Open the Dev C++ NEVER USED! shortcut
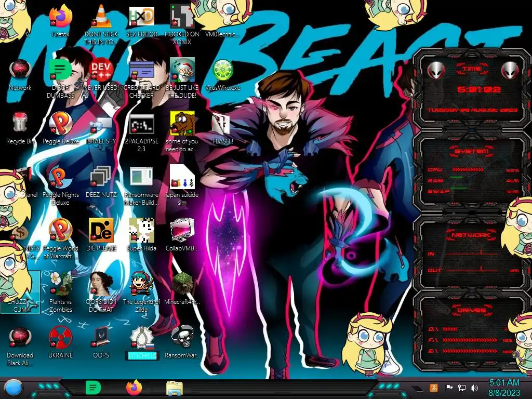 pos(101,70)
